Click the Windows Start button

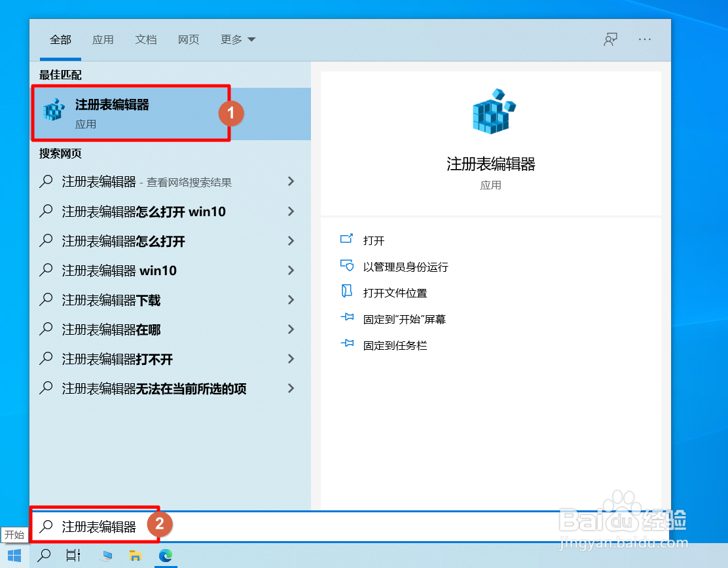click(14, 556)
